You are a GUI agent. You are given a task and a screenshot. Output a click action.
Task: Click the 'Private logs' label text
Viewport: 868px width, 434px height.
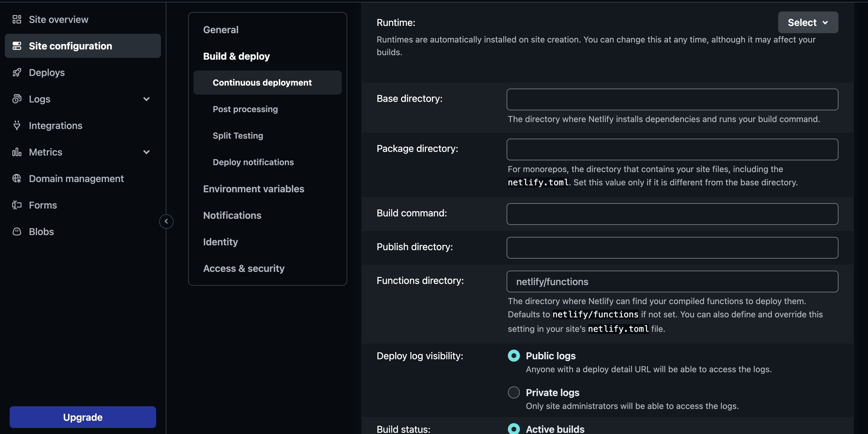point(553,392)
